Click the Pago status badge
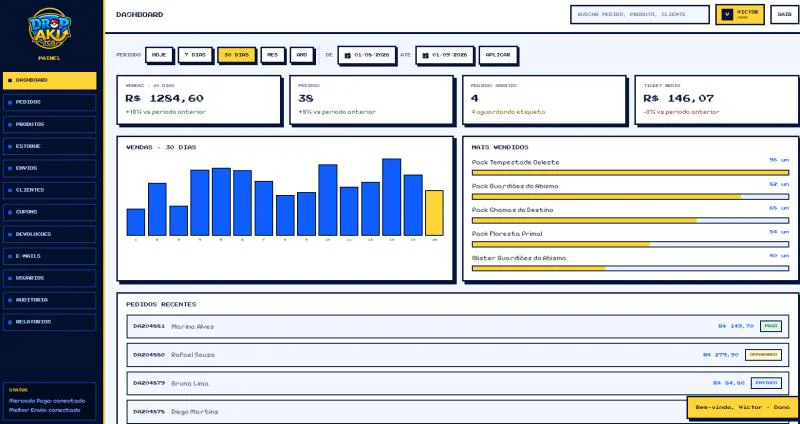Viewport: 800px width, 424px height. tap(770, 326)
